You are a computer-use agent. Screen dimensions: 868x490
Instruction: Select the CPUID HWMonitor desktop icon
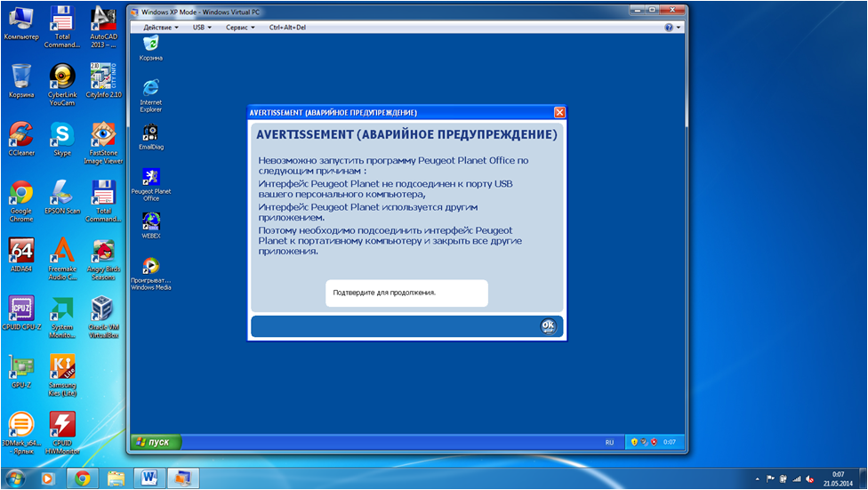click(62, 433)
